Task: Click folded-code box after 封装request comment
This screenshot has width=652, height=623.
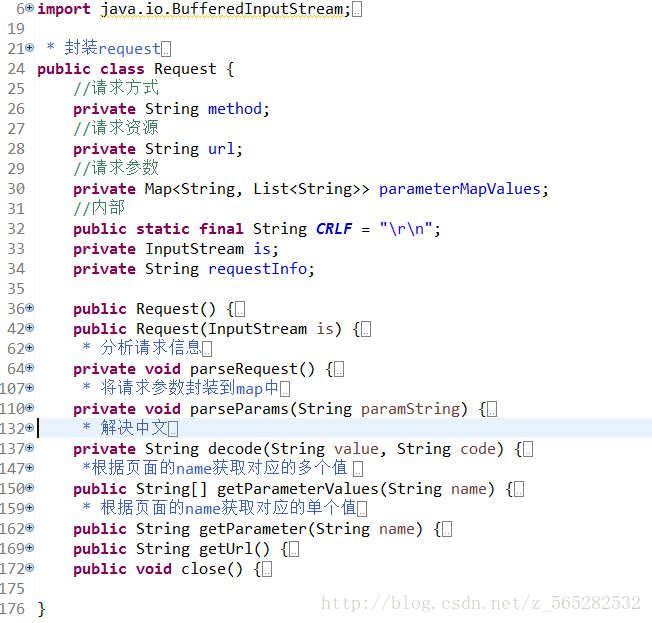Action: [x=166, y=49]
